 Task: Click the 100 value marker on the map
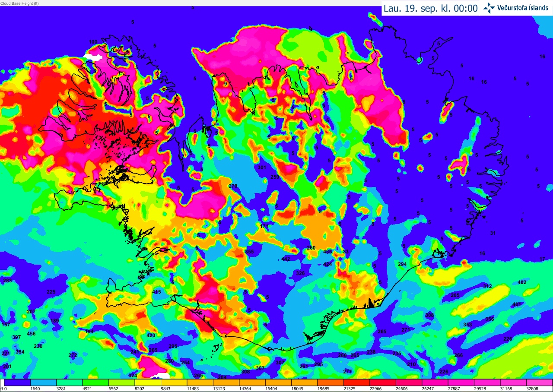click(93, 42)
